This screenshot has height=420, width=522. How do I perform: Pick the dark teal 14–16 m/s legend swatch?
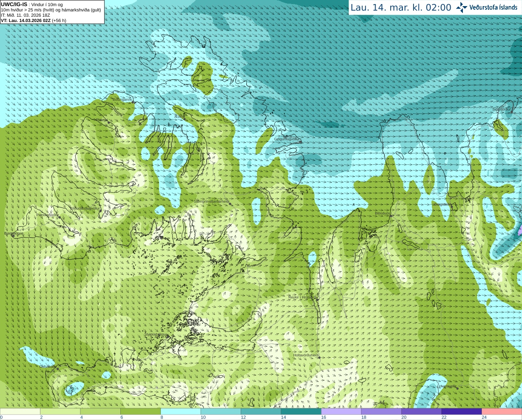pos(301,411)
